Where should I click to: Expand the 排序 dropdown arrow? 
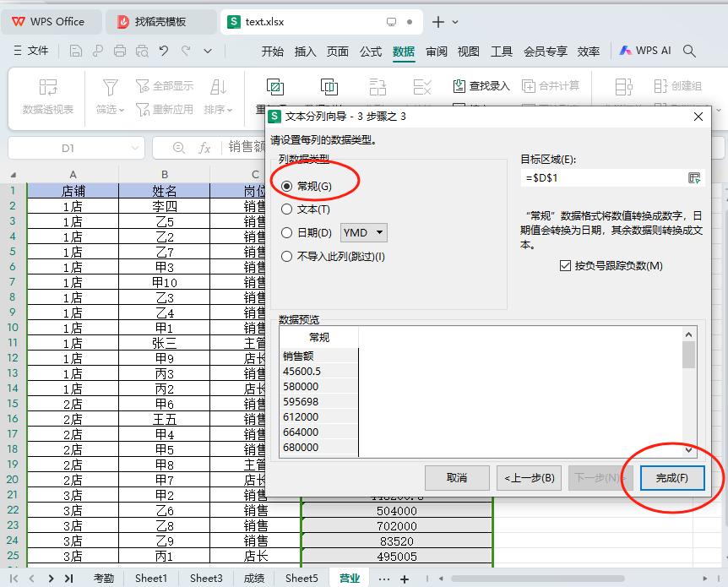(x=230, y=110)
